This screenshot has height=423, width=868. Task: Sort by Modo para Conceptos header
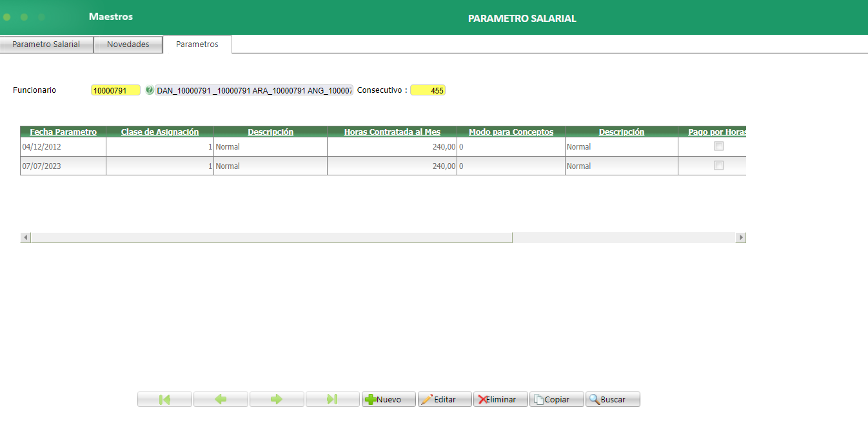pyautogui.click(x=511, y=132)
